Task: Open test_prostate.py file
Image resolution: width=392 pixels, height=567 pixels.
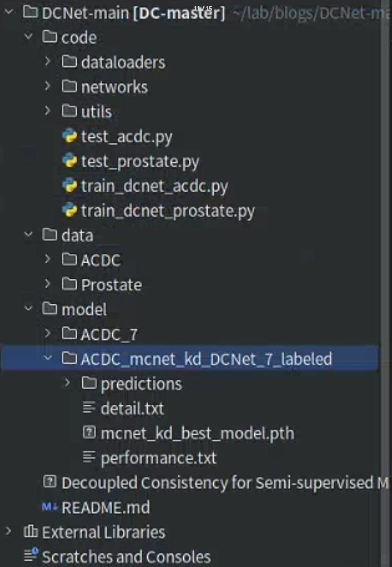Action: coord(140,161)
